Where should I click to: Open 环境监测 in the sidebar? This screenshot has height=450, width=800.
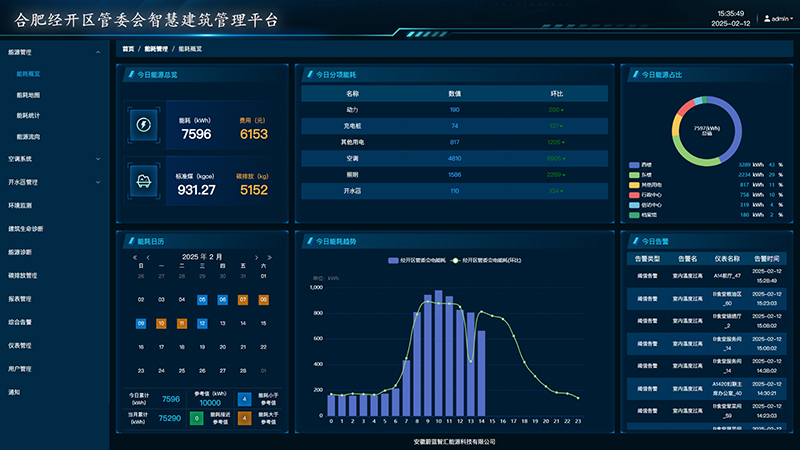(21, 205)
